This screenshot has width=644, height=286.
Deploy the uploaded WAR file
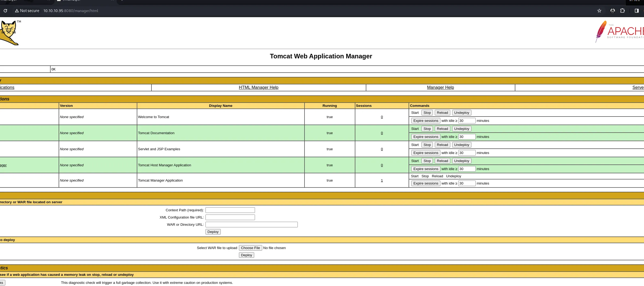point(246,255)
